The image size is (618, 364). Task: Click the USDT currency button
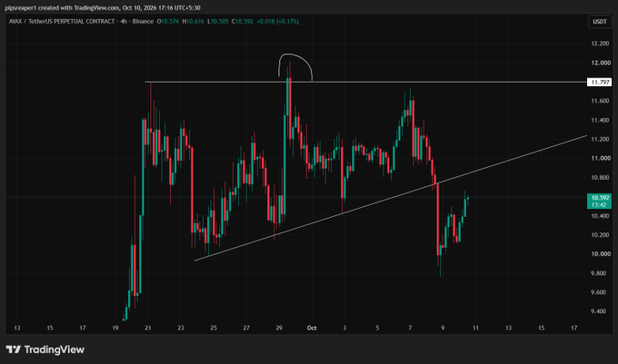(x=600, y=22)
